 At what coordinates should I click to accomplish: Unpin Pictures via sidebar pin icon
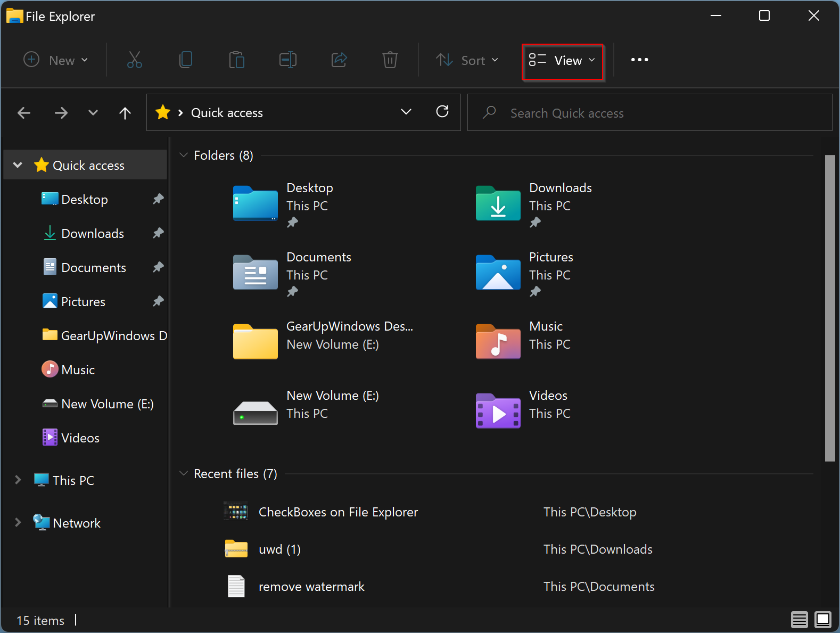click(x=158, y=301)
